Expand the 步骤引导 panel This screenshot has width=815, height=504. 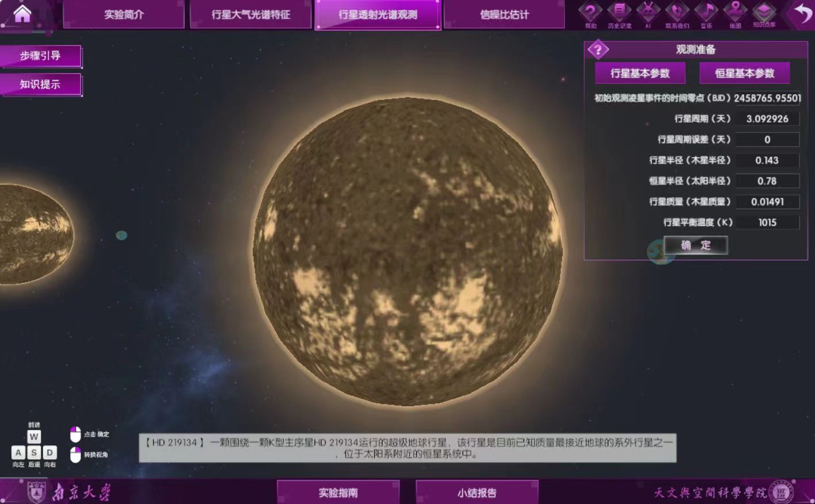click(x=40, y=56)
